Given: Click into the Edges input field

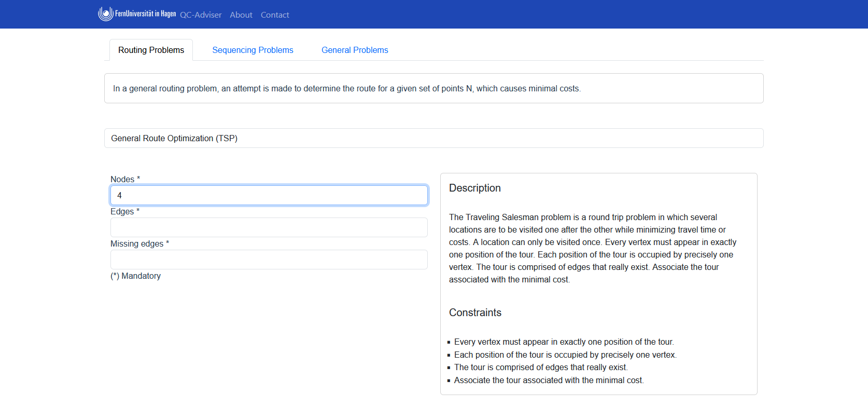Looking at the screenshot, I should coord(269,227).
